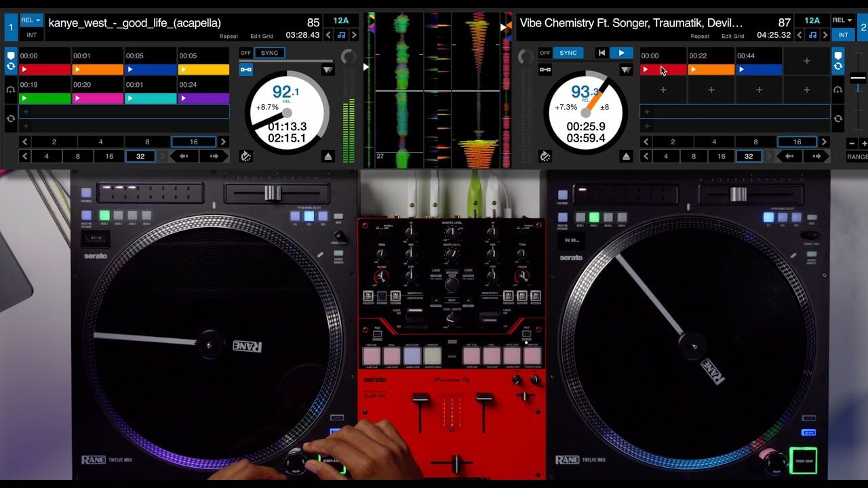
Task: Click the deck 1 green waveform display
Action: coord(403,89)
